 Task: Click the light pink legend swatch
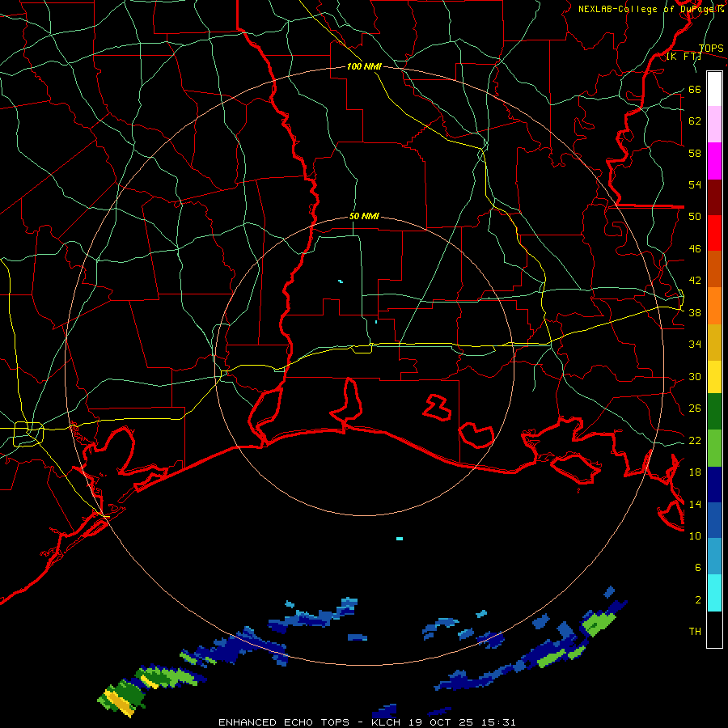pos(714,124)
